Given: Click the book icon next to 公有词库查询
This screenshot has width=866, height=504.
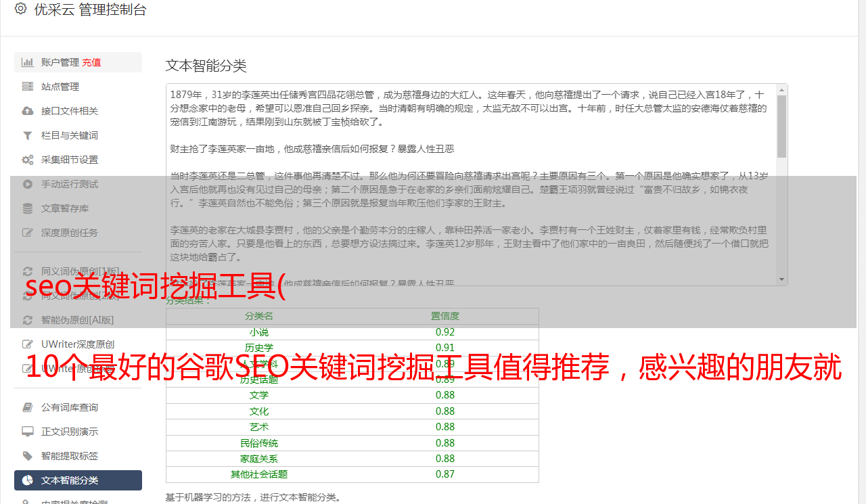Looking at the screenshot, I should [28, 407].
